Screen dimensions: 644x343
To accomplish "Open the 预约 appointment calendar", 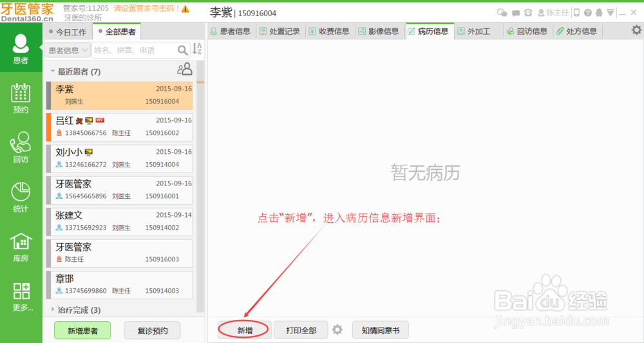I will 21,98.
